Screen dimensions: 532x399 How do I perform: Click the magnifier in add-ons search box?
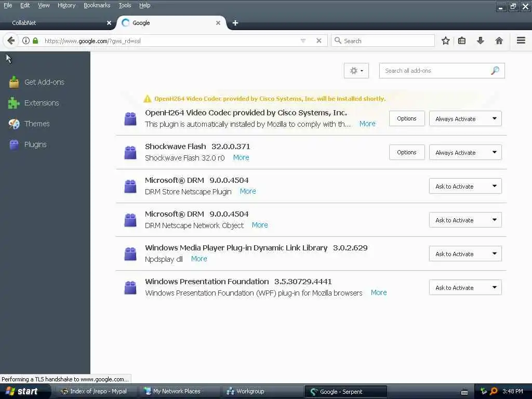[495, 71]
